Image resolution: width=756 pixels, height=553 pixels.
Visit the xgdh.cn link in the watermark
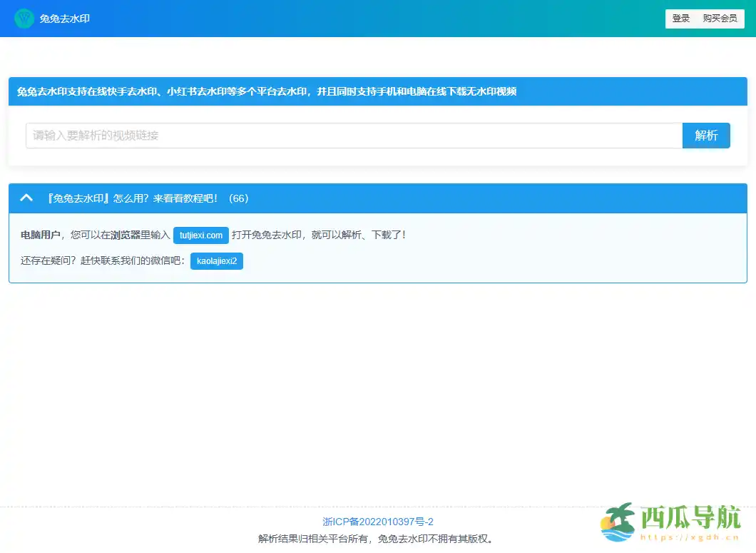tap(690, 539)
